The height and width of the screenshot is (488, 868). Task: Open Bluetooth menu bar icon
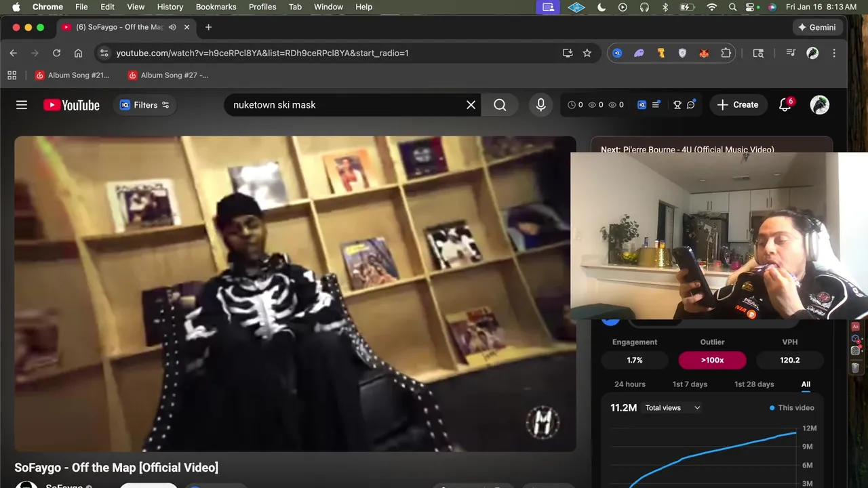(x=665, y=7)
